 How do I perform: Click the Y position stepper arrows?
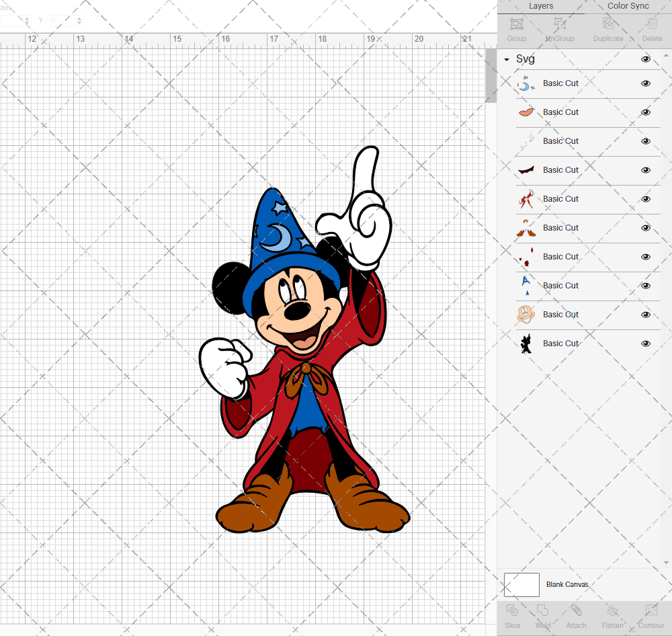79,20
